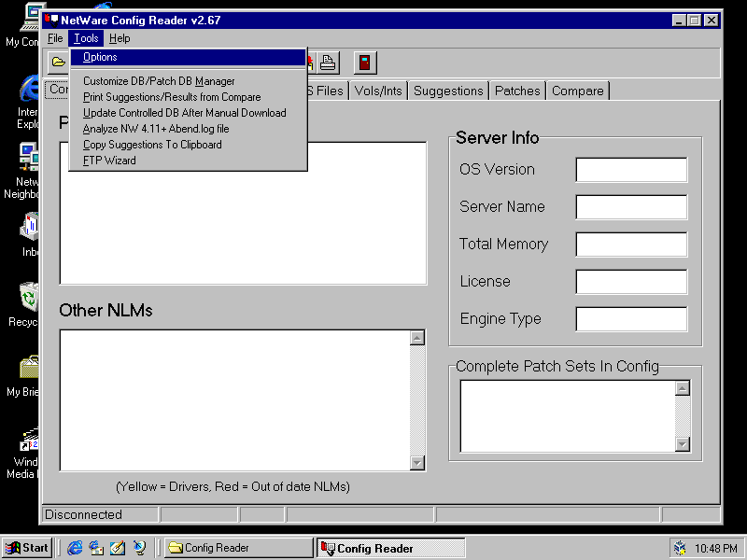Click the red door exit icon
This screenshot has height=560, width=747.
365,63
